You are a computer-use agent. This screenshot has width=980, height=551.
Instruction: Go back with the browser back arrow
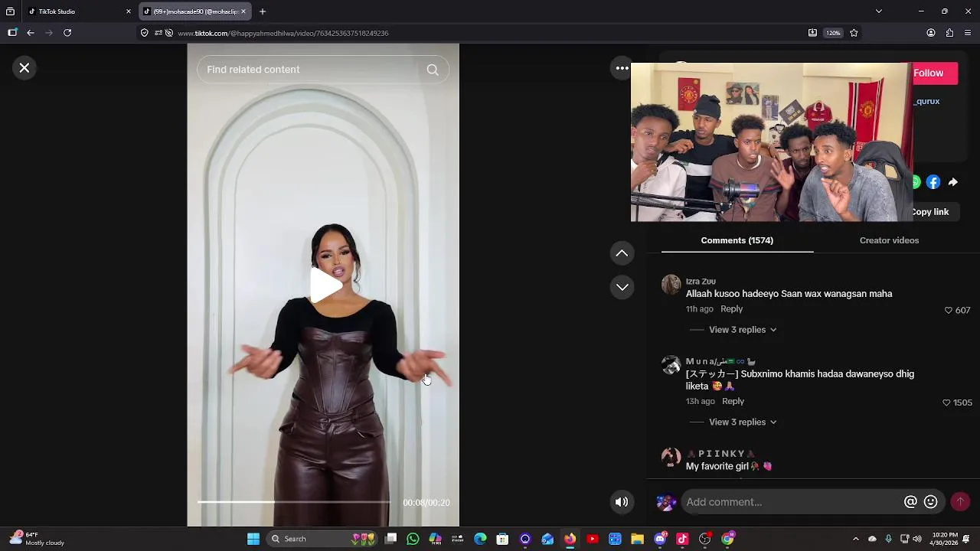31,33
